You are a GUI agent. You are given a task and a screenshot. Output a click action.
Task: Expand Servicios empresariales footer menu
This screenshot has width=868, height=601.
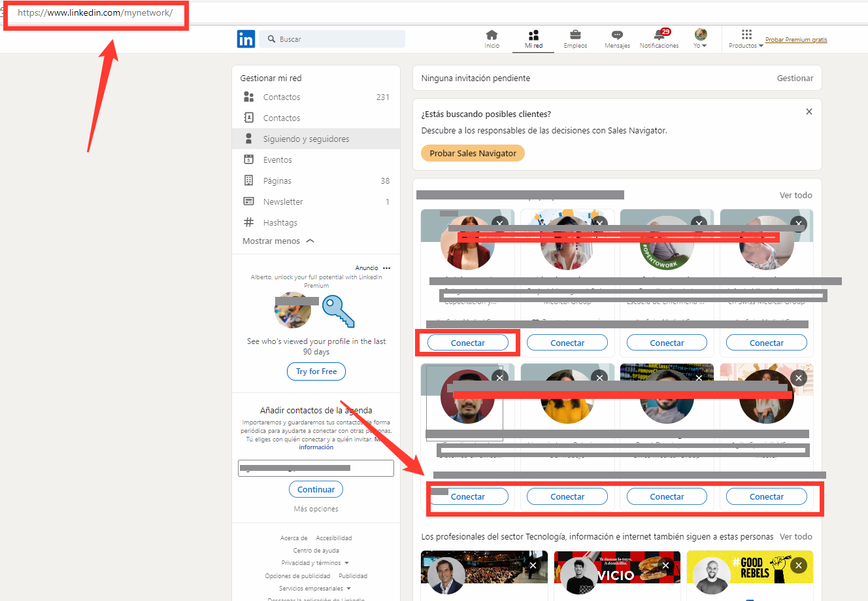[315, 589]
